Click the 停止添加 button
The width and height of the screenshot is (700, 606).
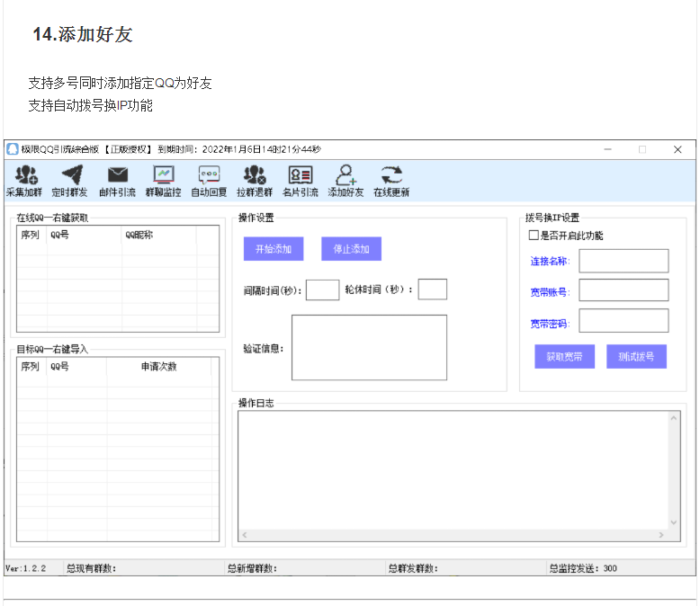pos(351,248)
